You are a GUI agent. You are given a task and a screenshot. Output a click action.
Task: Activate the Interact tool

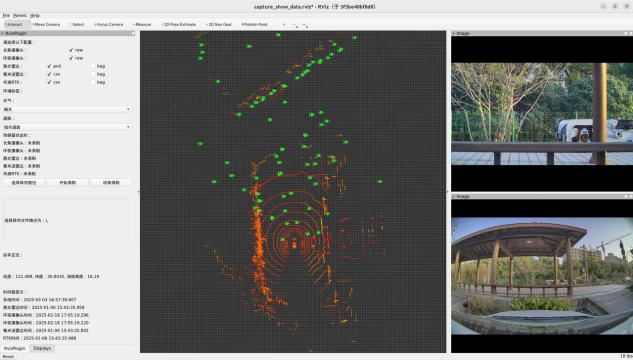[15, 25]
